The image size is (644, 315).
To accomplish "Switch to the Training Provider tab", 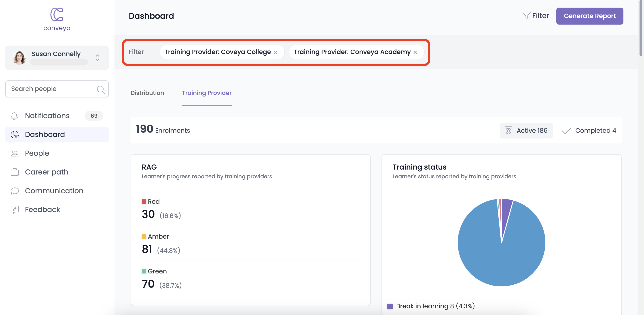I will tap(207, 93).
